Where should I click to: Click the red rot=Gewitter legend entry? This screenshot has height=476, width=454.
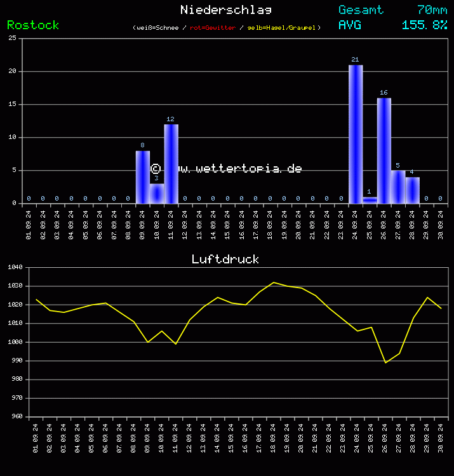[213, 28]
